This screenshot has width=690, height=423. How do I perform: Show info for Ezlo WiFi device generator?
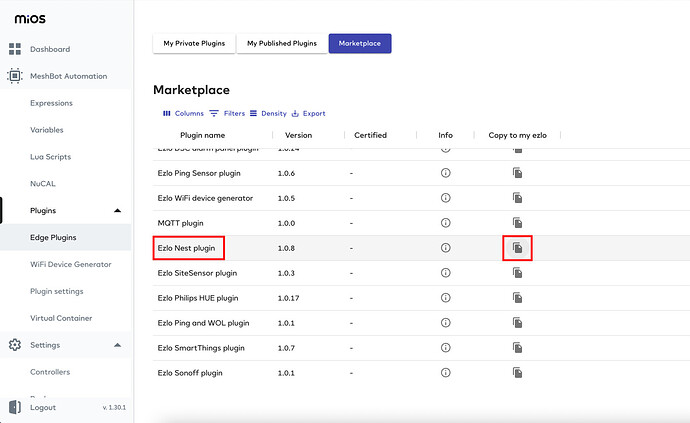click(445, 198)
